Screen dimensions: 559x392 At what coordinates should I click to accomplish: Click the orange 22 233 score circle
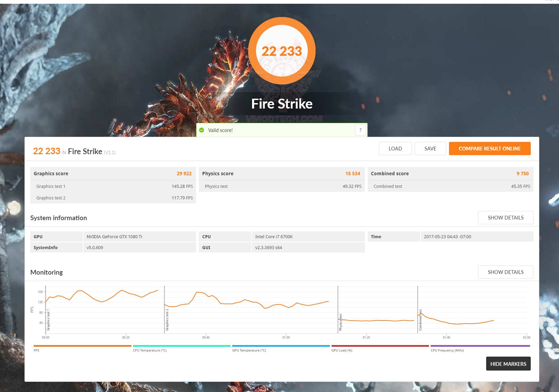[282, 50]
